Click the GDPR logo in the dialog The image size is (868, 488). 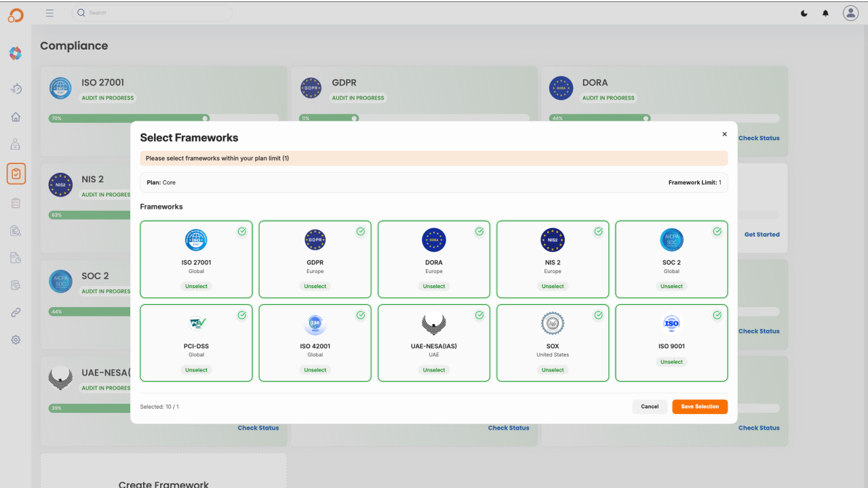coord(315,240)
